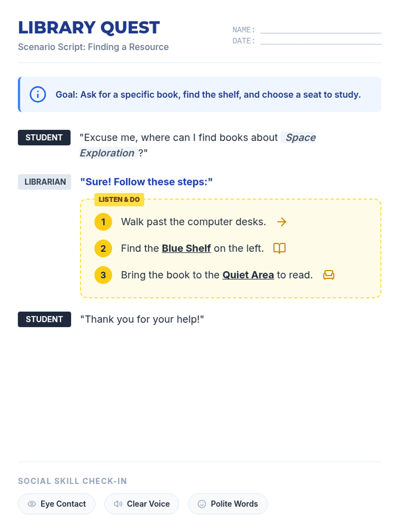Click the open book icon after step 2

pyautogui.click(x=279, y=248)
